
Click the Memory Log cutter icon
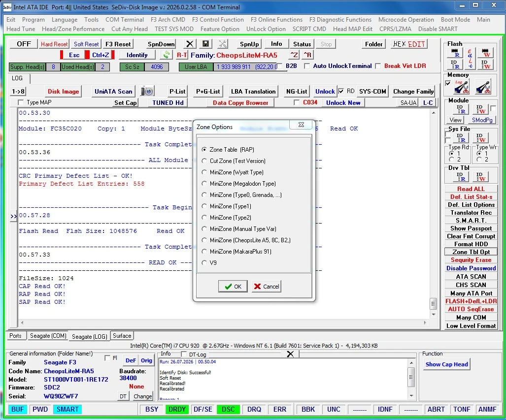[x=461, y=87]
